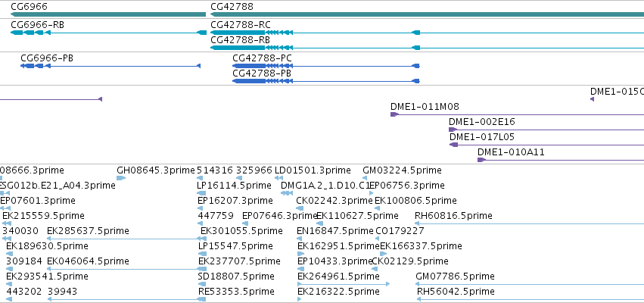The height and width of the screenshot is (303, 644).
Task: Open the CG6966-PB protein feature label
Action: (x=47, y=58)
